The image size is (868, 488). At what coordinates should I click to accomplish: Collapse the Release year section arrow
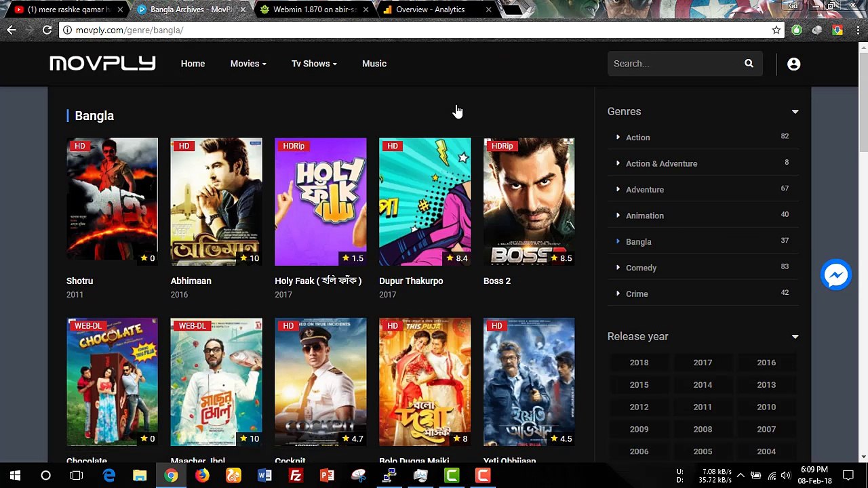795,337
